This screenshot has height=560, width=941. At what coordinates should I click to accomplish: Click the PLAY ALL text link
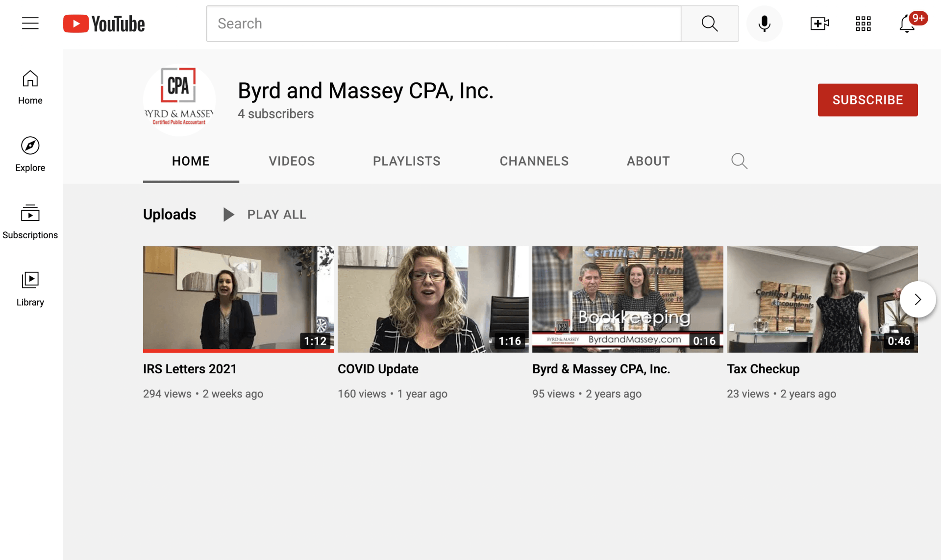277,215
